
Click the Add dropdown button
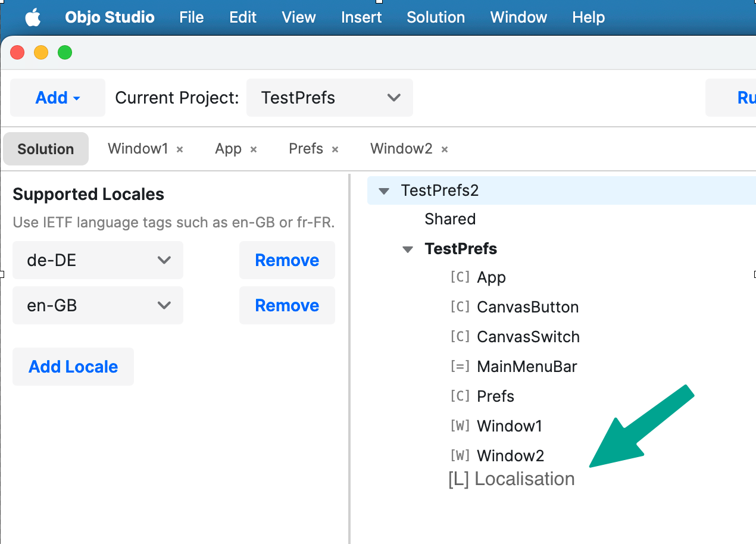pyautogui.click(x=58, y=98)
